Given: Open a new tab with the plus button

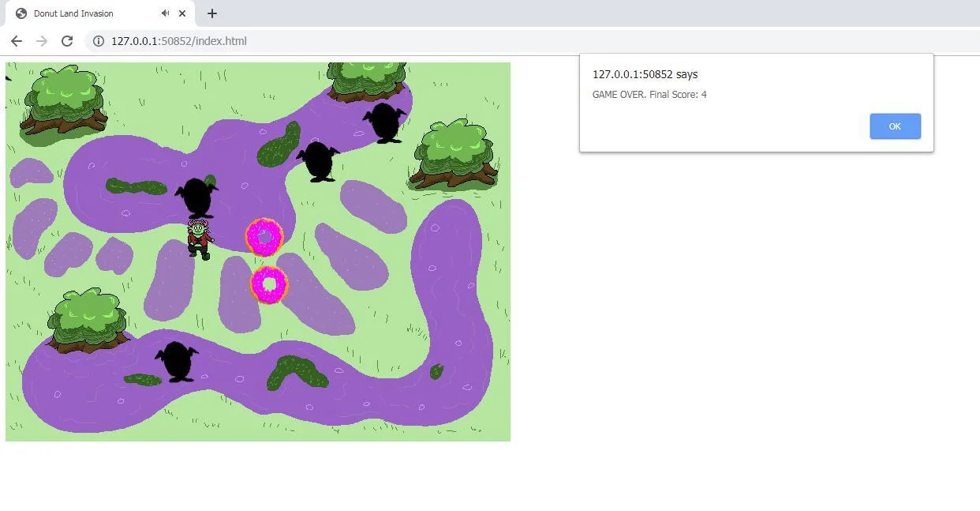Looking at the screenshot, I should click(x=211, y=13).
